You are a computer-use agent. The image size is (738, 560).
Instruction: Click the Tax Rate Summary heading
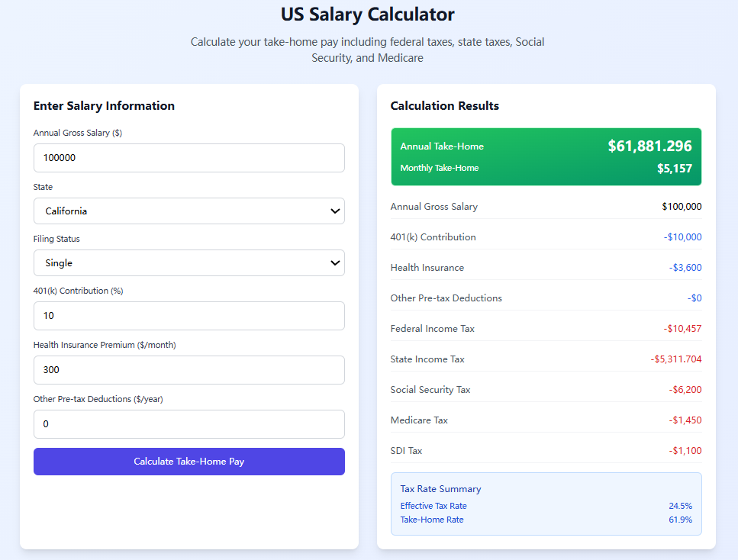coord(440,488)
